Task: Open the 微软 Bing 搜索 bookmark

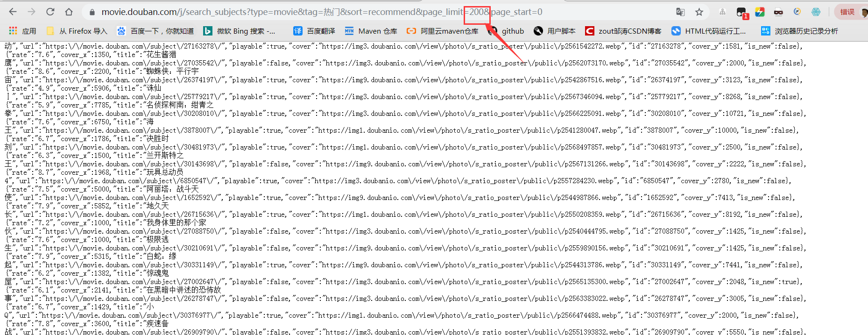Action: [x=240, y=31]
